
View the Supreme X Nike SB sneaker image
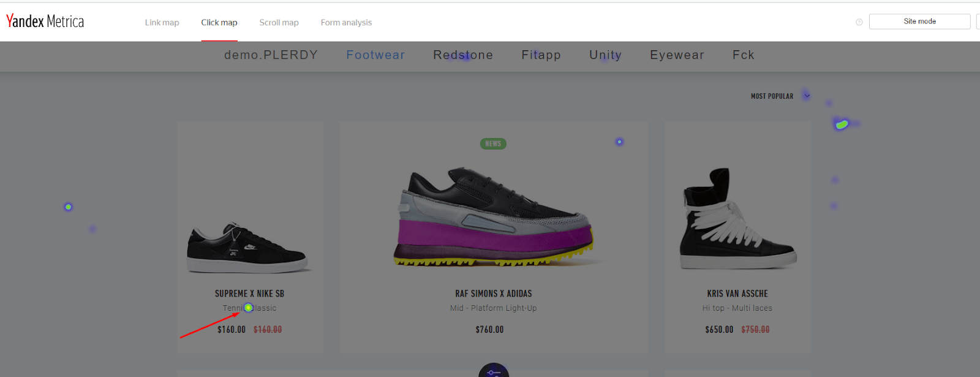(248, 248)
